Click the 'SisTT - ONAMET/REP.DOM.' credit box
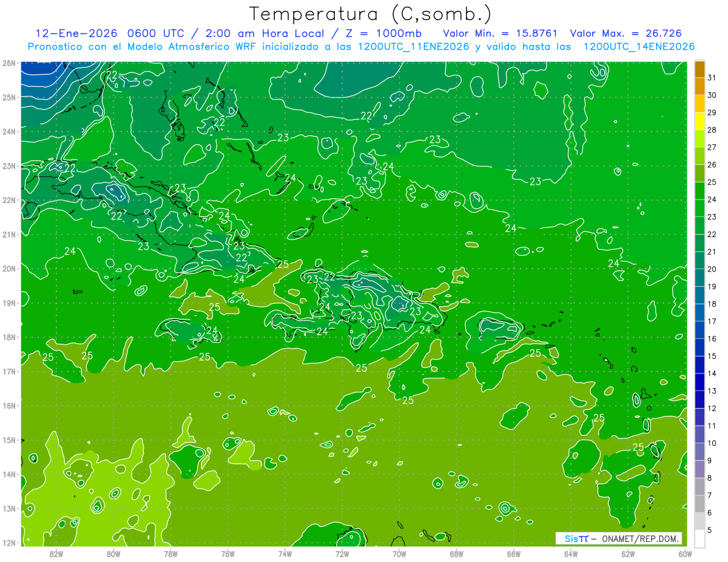The width and height of the screenshot is (728, 562). point(619,538)
